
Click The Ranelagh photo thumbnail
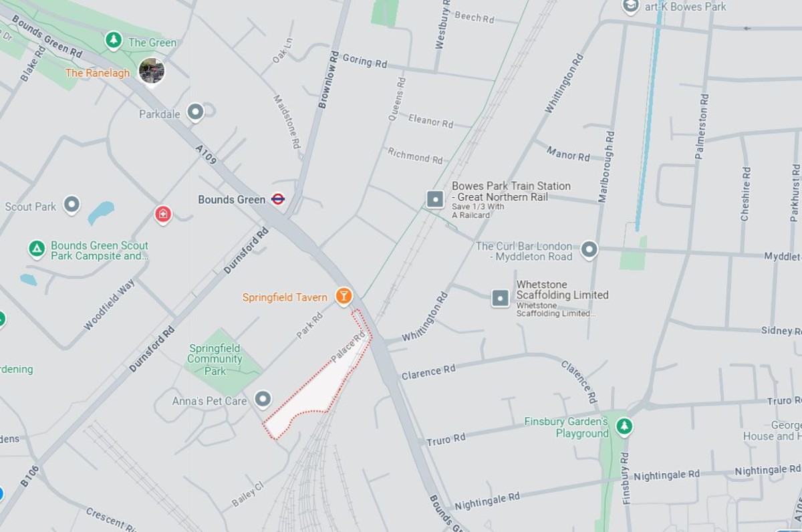[x=152, y=72]
